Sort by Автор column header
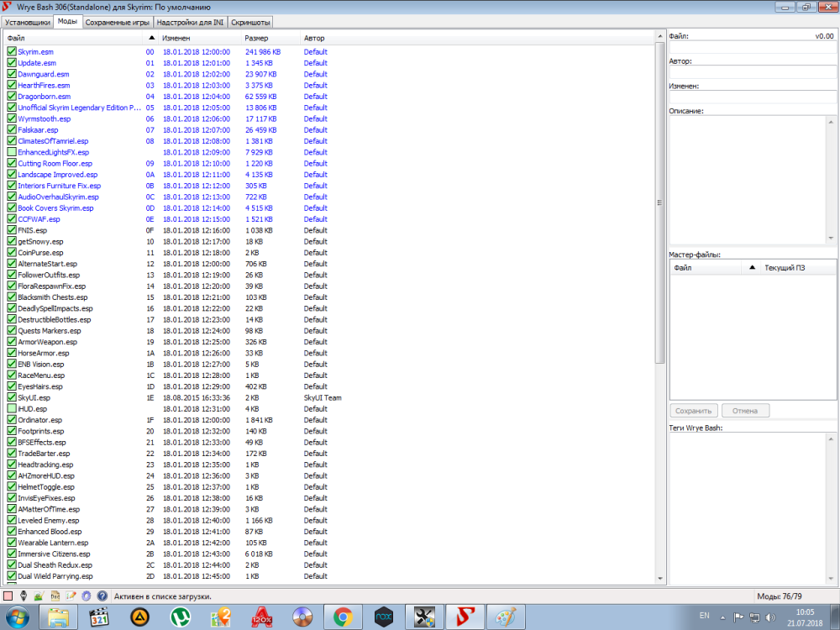The width and height of the screenshot is (840, 630). point(477,38)
